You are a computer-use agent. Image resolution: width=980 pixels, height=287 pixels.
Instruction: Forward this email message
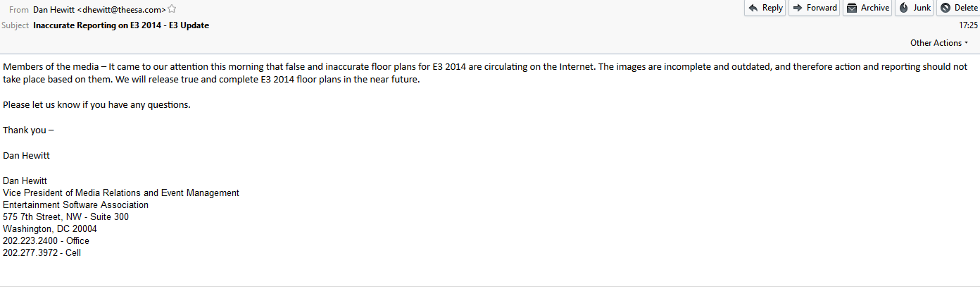(815, 8)
